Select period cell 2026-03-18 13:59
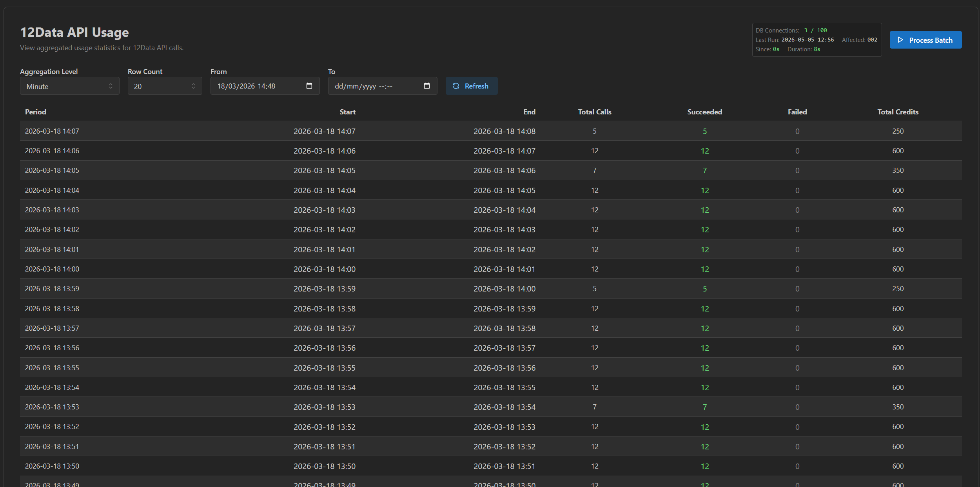 [x=52, y=289]
